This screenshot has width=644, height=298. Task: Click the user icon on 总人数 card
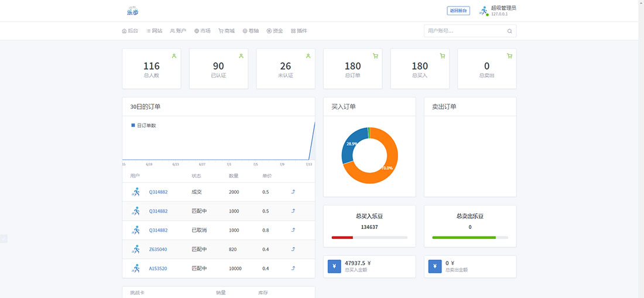pyautogui.click(x=174, y=56)
